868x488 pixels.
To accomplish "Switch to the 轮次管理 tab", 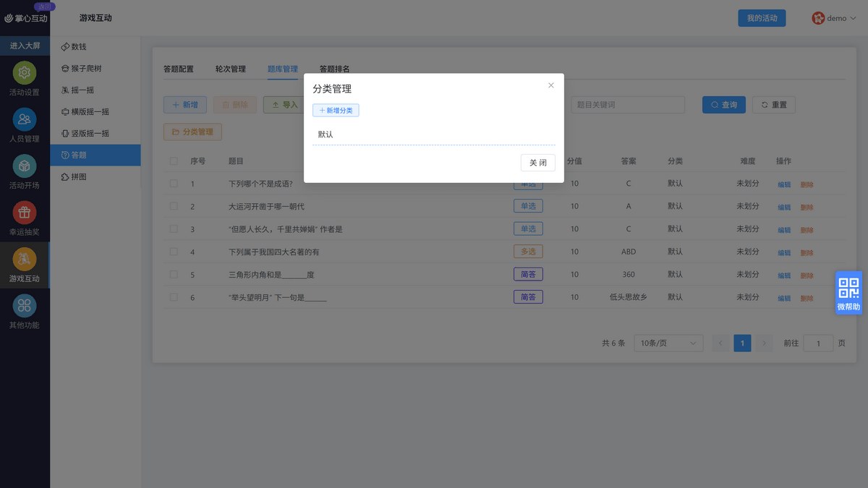I will tap(231, 69).
